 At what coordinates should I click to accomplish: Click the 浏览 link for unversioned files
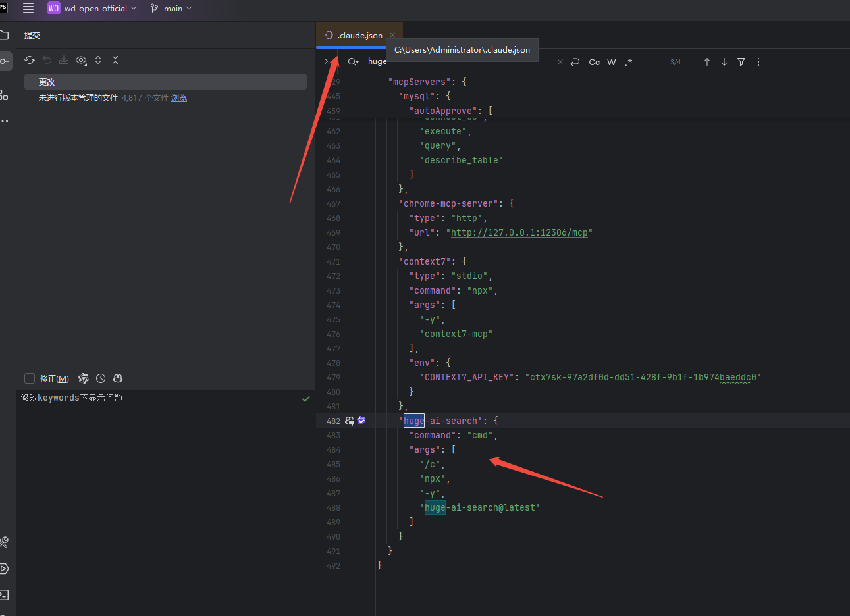179,97
